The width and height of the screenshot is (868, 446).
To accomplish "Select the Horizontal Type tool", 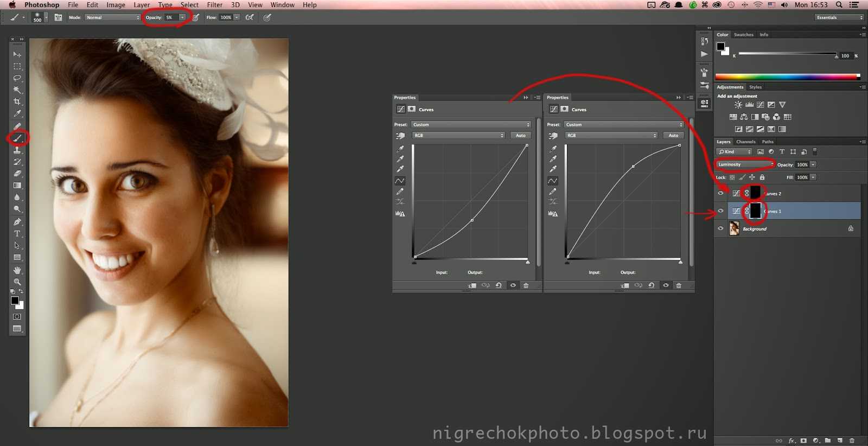I will pyautogui.click(x=17, y=234).
